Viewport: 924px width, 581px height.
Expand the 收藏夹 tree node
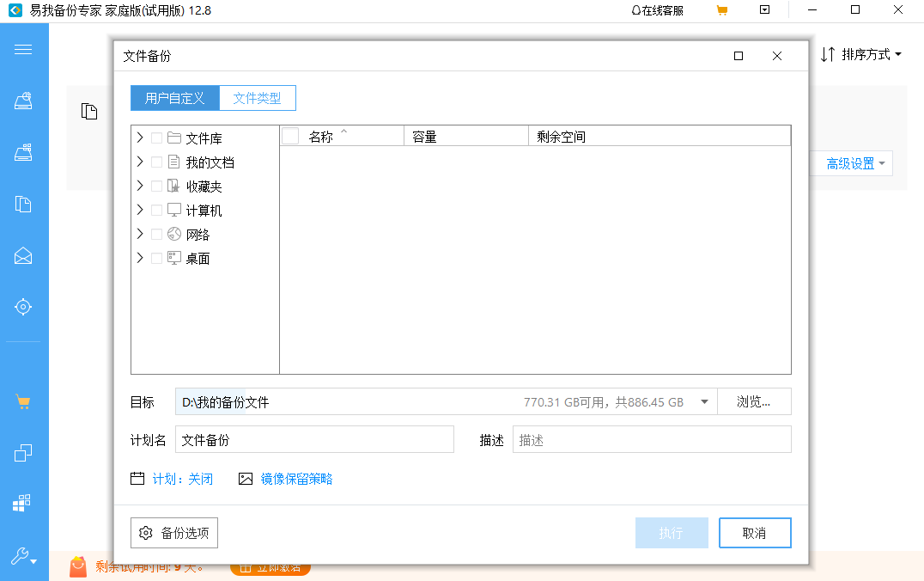(x=140, y=186)
